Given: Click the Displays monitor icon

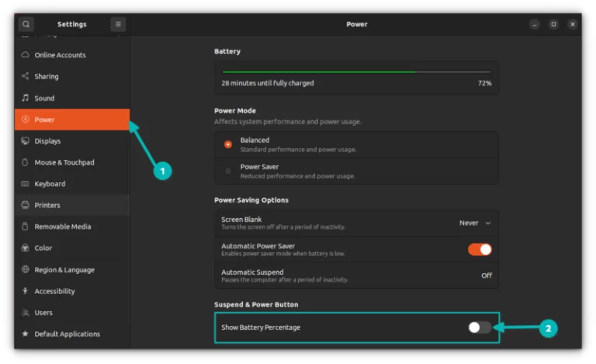Looking at the screenshot, I should coord(25,141).
